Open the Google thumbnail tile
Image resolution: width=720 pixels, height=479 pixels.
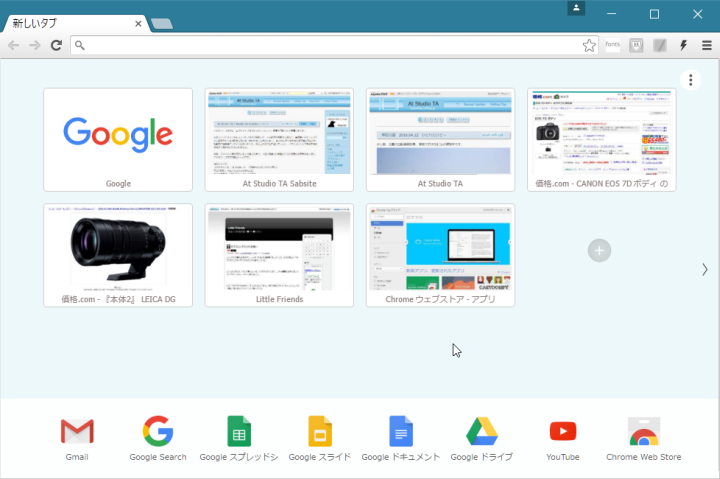click(118, 140)
